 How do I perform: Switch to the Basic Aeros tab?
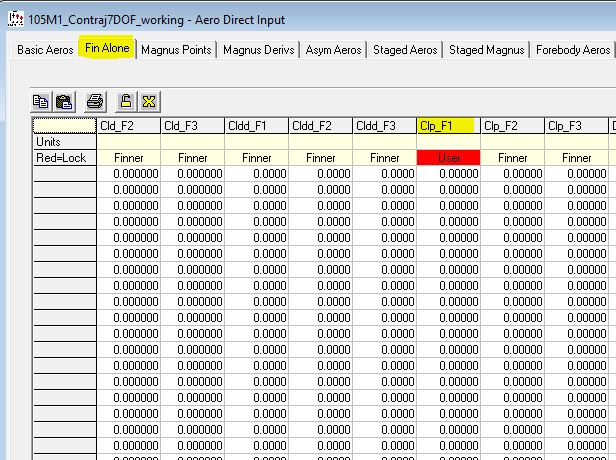[x=45, y=49]
